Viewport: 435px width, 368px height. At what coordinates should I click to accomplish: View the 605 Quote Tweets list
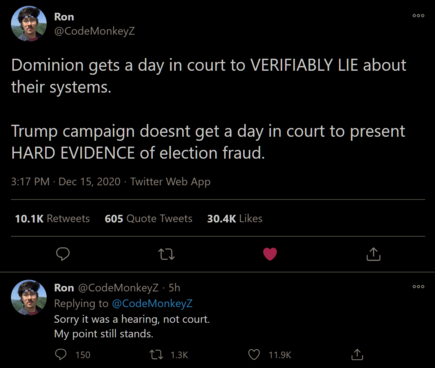tap(148, 219)
